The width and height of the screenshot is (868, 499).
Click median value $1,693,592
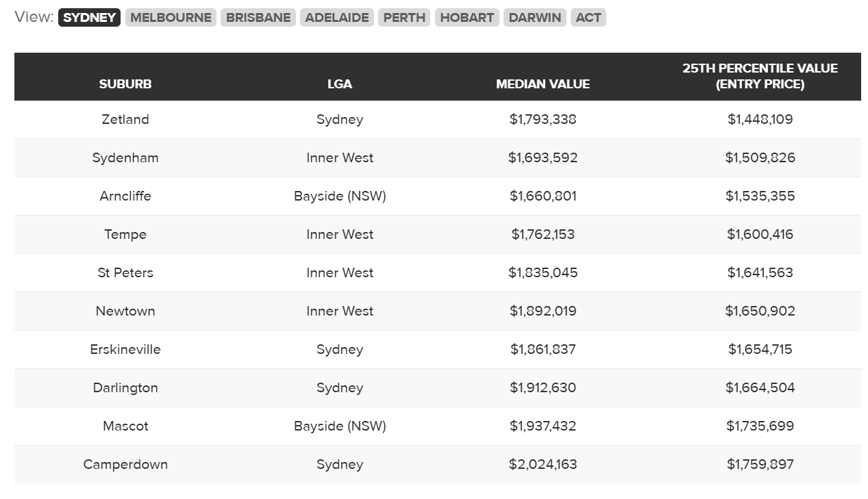(543, 157)
